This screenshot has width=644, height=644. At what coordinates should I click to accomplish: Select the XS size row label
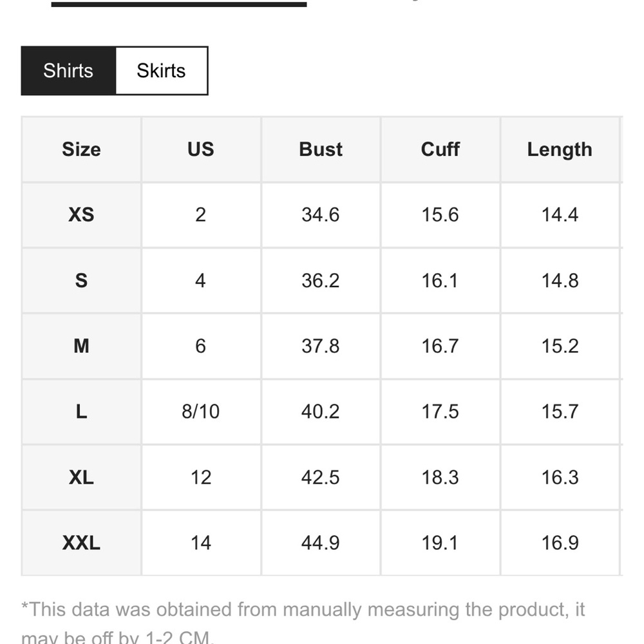(x=81, y=214)
